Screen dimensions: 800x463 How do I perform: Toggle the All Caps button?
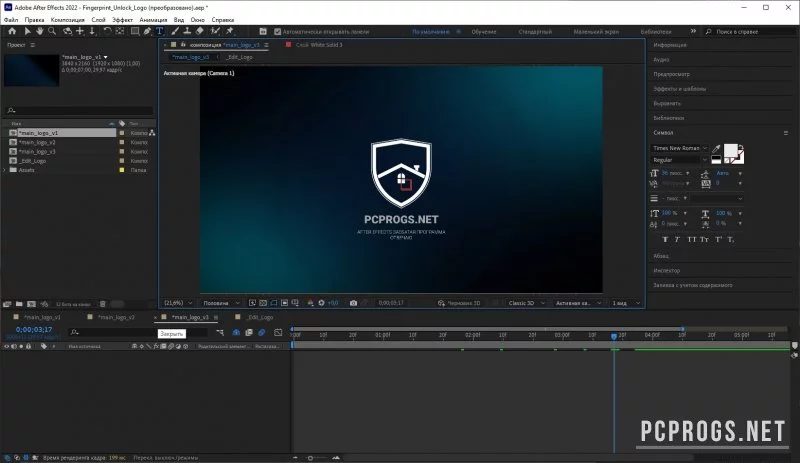(692, 239)
